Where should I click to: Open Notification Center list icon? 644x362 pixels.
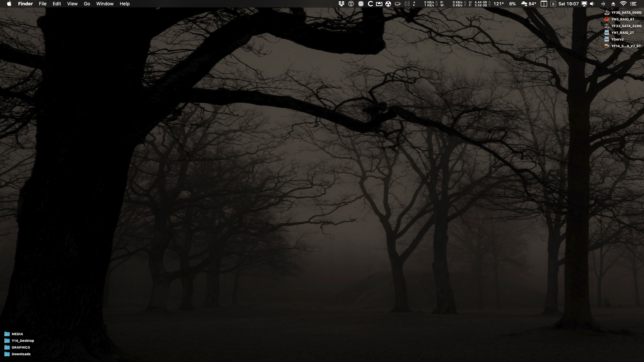633,4
